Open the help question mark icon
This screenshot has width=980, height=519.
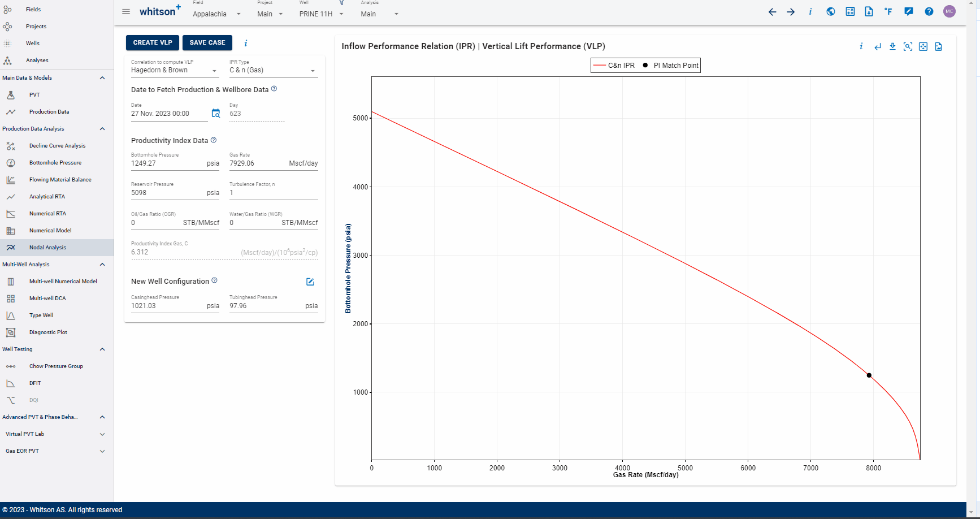(929, 11)
